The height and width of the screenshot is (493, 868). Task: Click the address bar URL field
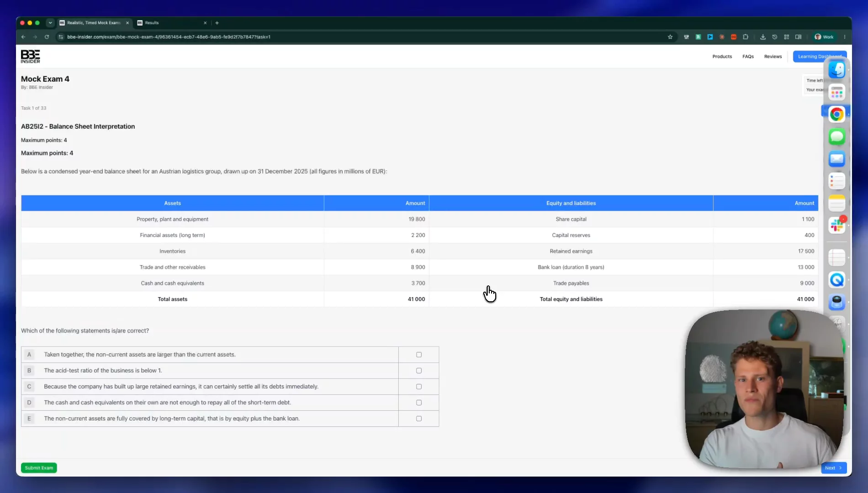(361, 37)
